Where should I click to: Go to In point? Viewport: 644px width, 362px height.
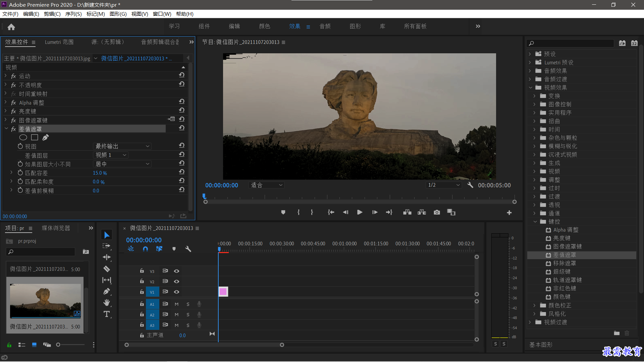pos(331,212)
